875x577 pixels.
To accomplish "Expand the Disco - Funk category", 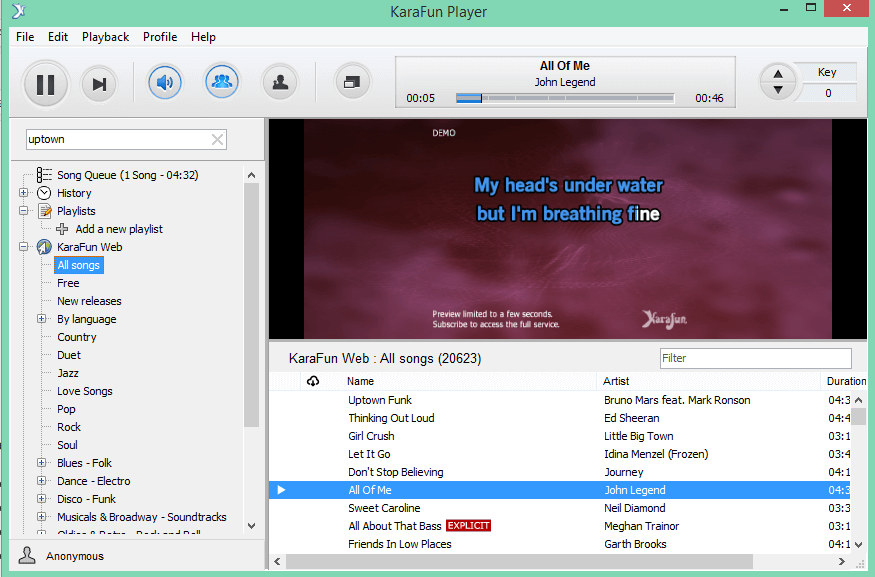I will [x=41, y=498].
